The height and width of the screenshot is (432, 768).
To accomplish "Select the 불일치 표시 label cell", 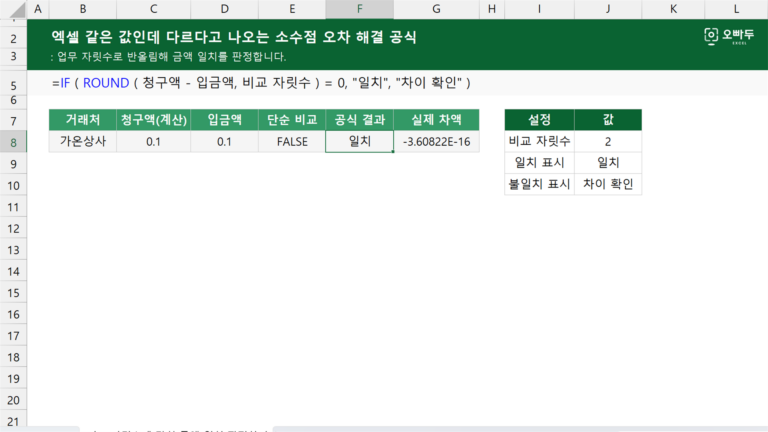I will [x=539, y=185].
